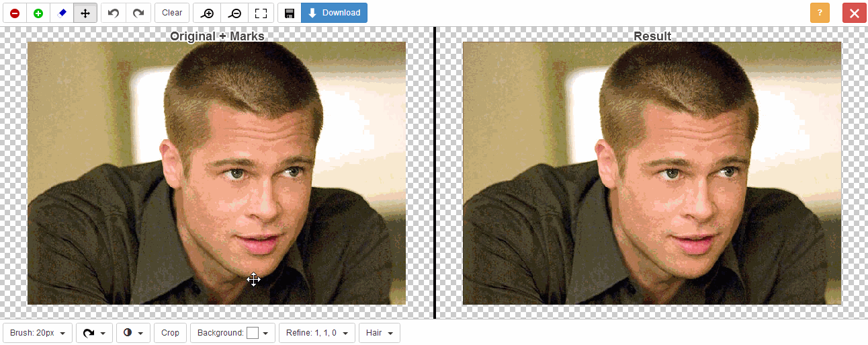
Task: Open the Hair tool dropdown
Action: (380, 333)
